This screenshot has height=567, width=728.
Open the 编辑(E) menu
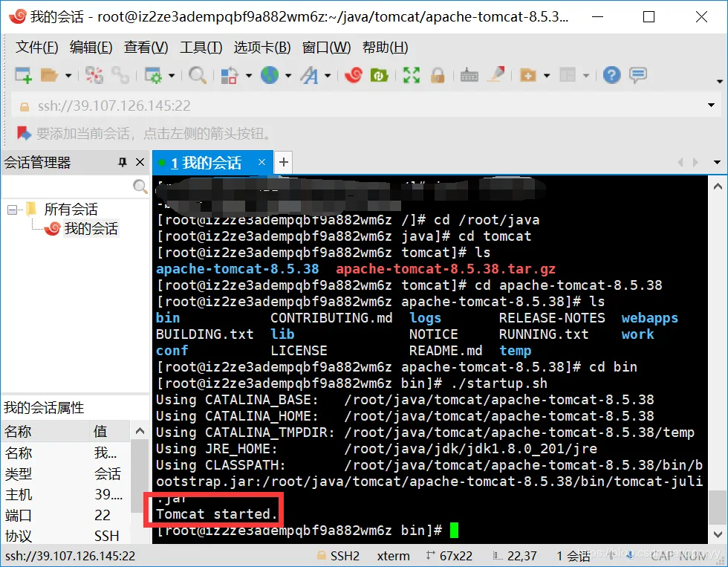(91, 48)
